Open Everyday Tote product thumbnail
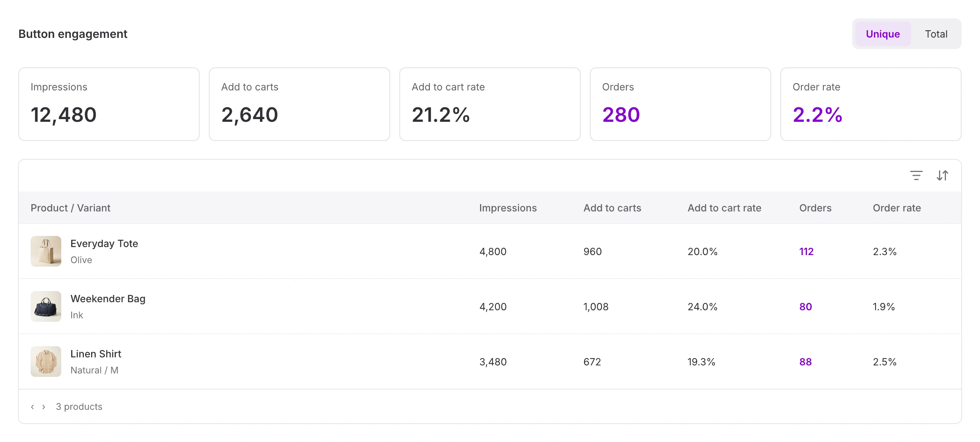 (x=46, y=251)
